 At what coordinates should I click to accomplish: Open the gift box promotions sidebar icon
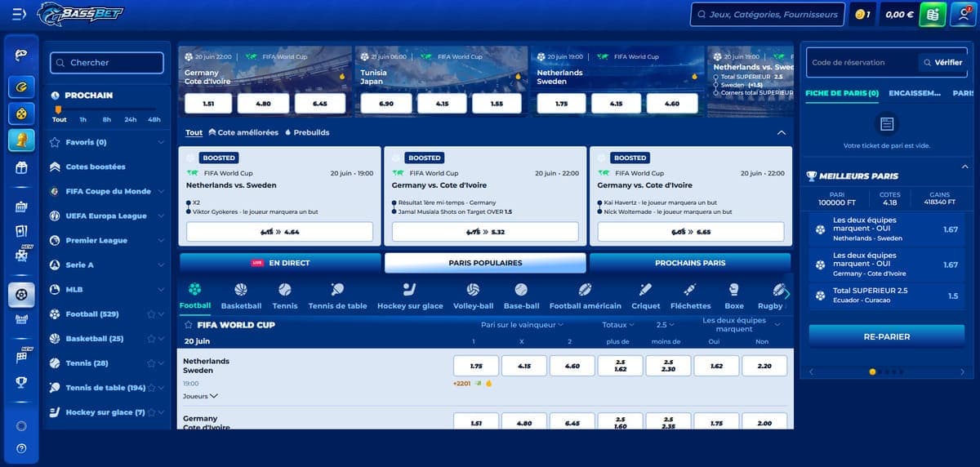(x=21, y=167)
